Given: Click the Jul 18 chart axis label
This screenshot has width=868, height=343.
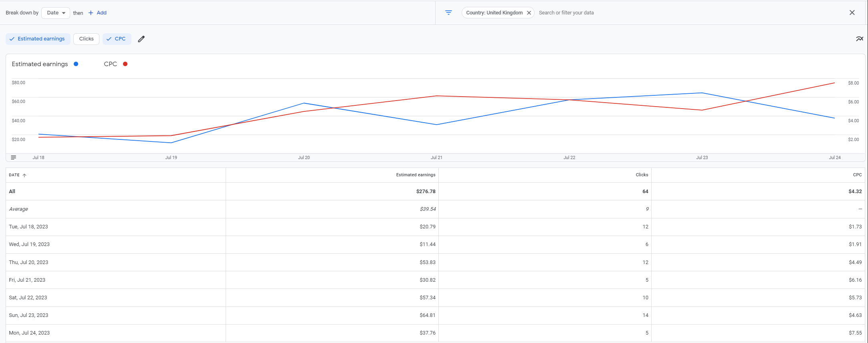Looking at the screenshot, I should tap(38, 157).
